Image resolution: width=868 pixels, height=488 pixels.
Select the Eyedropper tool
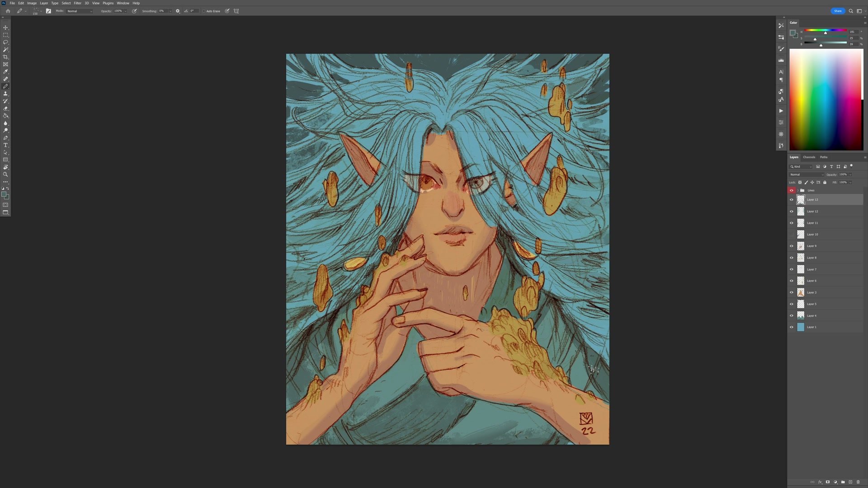click(x=5, y=71)
